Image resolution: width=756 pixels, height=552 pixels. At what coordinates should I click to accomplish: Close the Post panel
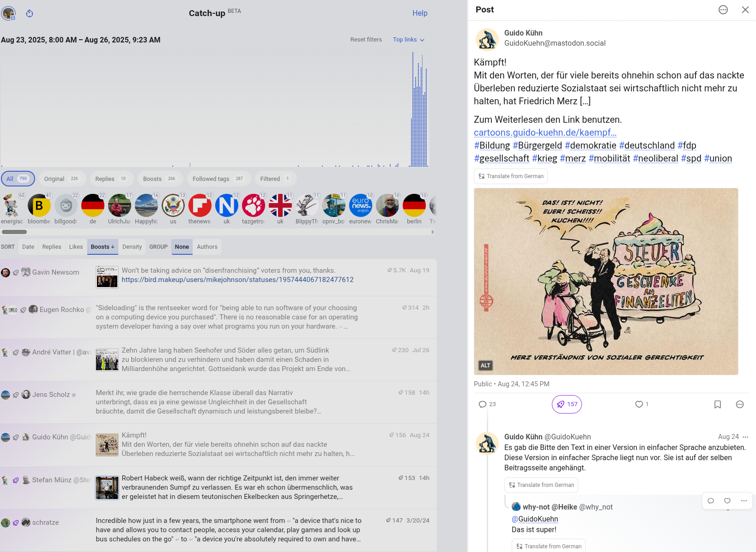pyautogui.click(x=745, y=10)
